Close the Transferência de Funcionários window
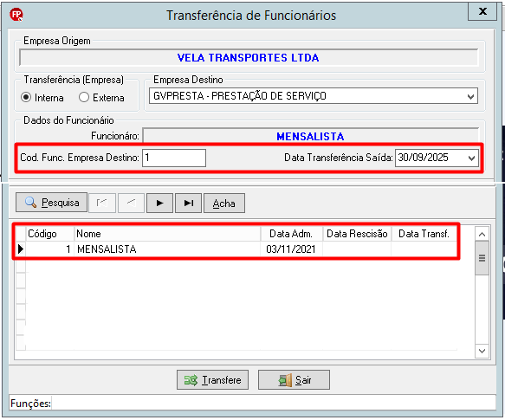The image size is (505, 420). pyautogui.click(x=482, y=11)
